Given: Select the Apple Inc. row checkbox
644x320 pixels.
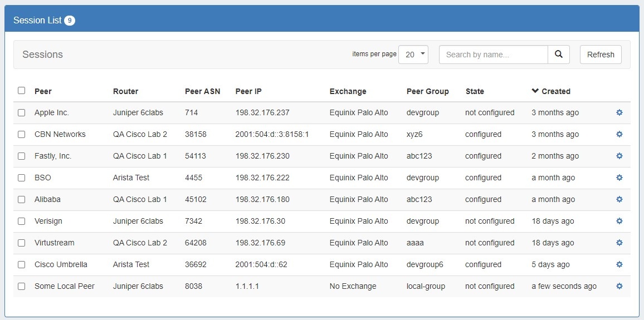Looking at the screenshot, I should click(21, 112).
